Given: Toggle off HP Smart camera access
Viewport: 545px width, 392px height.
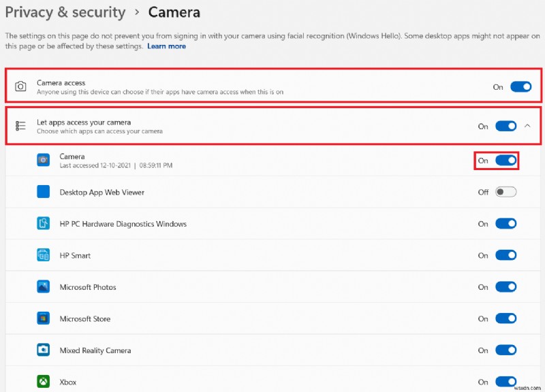Looking at the screenshot, I should pos(505,255).
